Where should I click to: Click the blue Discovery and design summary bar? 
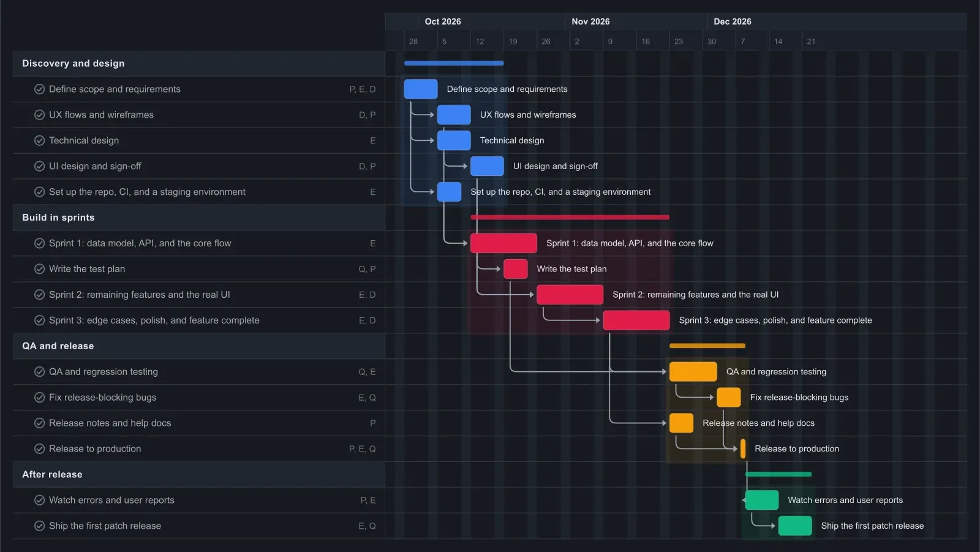coord(454,63)
